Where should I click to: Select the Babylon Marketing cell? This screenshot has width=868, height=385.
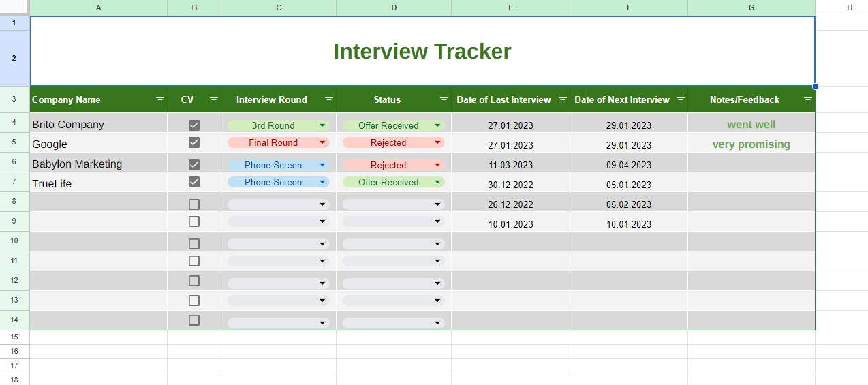[x=99, y=162]
